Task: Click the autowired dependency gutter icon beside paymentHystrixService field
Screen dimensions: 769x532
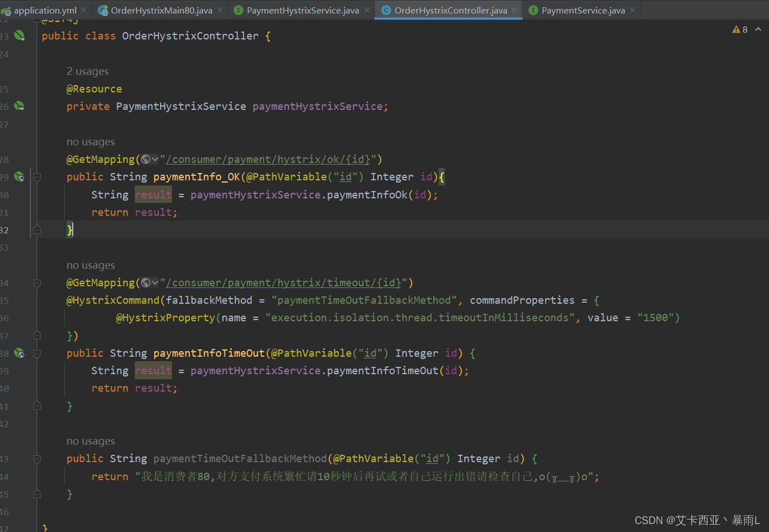Action: click(19, 106)
